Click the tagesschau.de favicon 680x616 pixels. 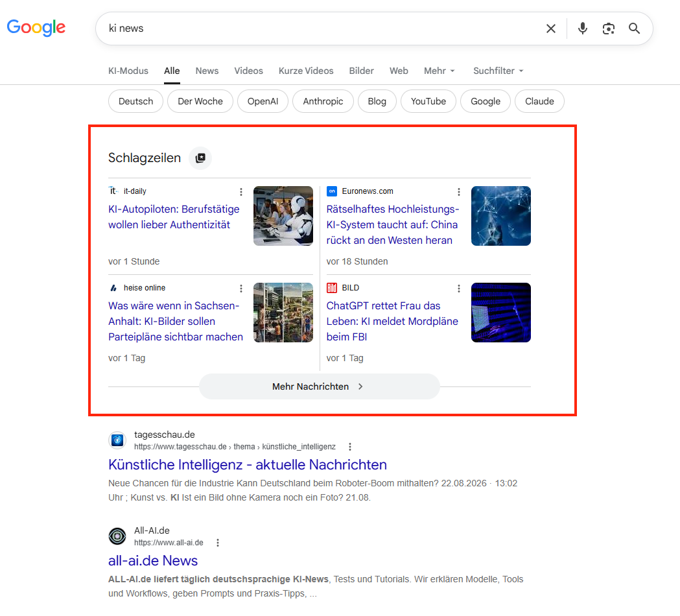pyautogui.click(x=117, y=440)
